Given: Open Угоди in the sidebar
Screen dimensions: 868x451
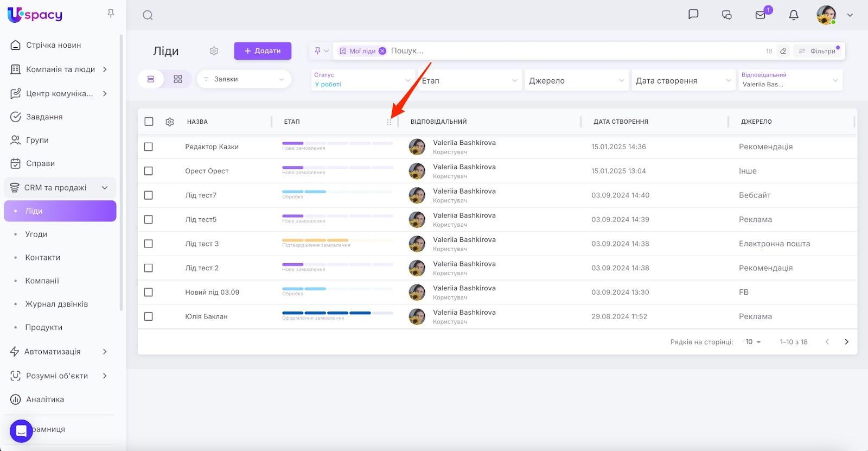Looking at the screenshot, I should click(36, 234).
